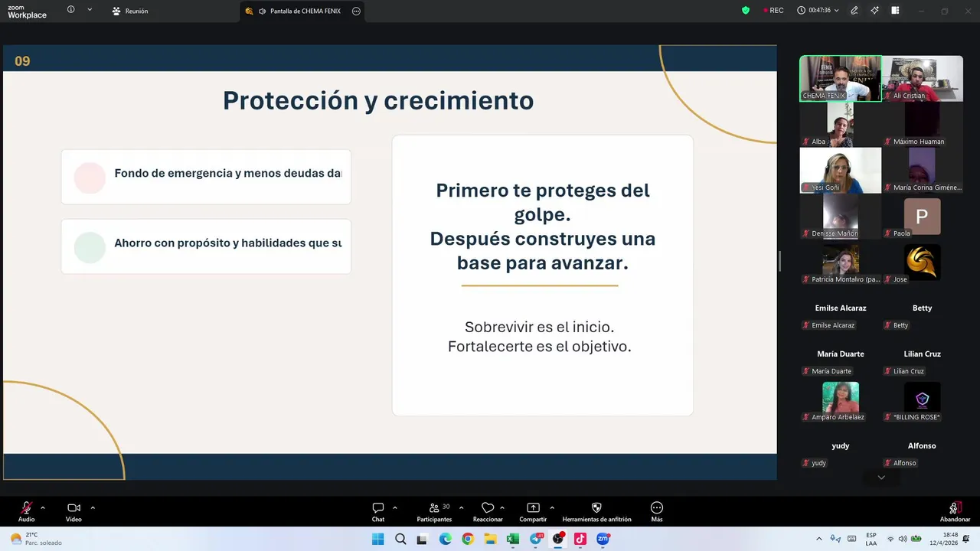The width and height of the screenshot is (980, 551).
Task: Click Fondo de emergencia slide card
Action: tap(206, 177)
